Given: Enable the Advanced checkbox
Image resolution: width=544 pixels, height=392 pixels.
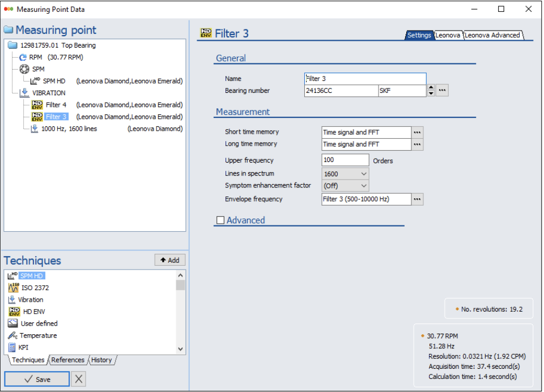Looking at the screenshot, I should (220, 220).
